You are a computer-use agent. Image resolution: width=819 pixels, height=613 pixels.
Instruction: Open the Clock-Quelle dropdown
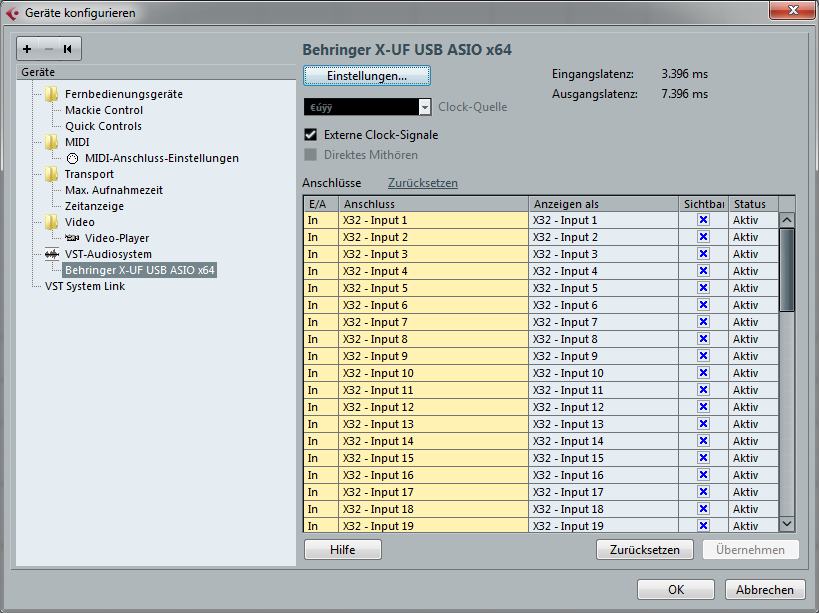tap(368, 107)
